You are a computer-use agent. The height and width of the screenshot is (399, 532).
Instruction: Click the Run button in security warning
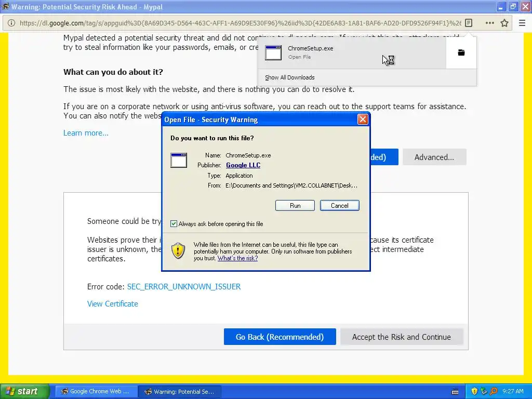tap(295, 206)
